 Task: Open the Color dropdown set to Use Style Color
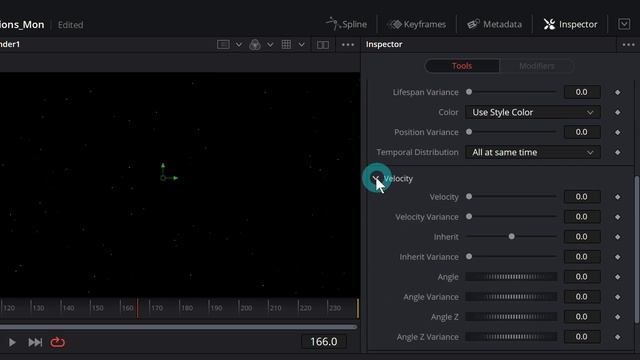533,112
